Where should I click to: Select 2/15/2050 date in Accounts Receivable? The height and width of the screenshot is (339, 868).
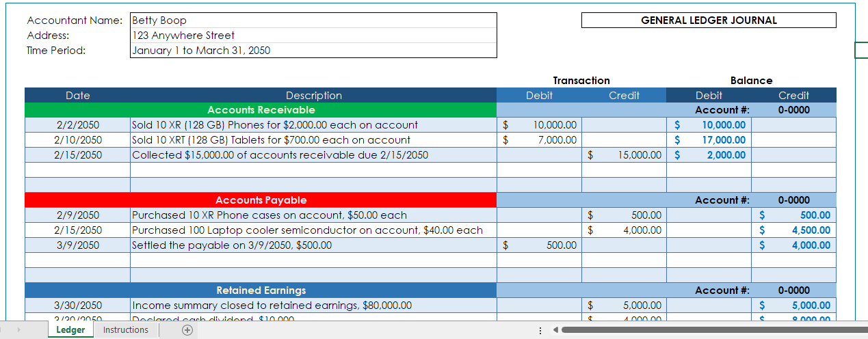[x=78, y=155]
